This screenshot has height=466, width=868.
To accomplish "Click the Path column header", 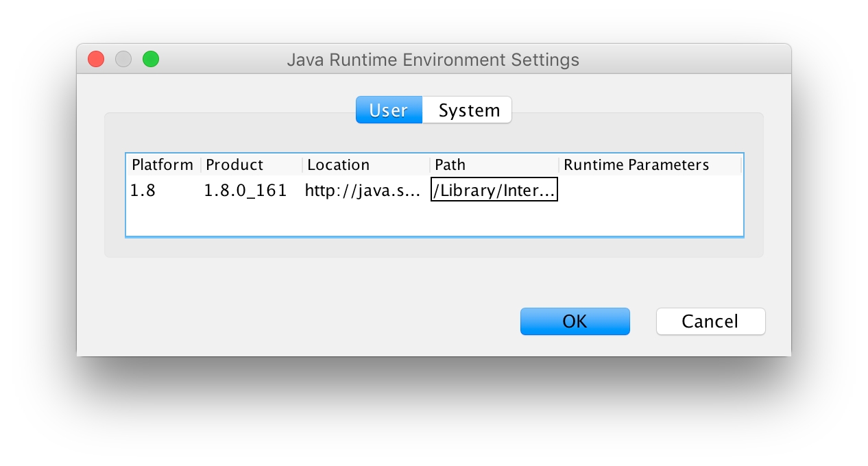I will pyautogui.click(x=494, y=164).
